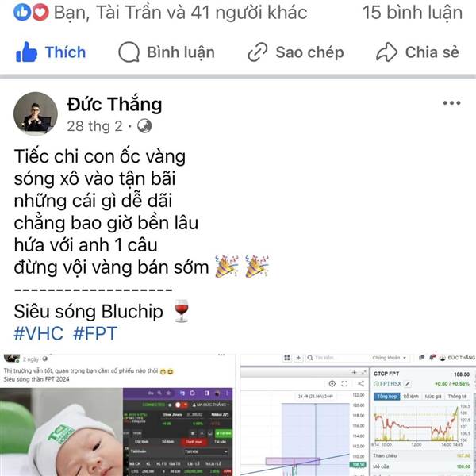
Task: Select the Tổng hợp tab in the chart
Action: tap(387, 397)
